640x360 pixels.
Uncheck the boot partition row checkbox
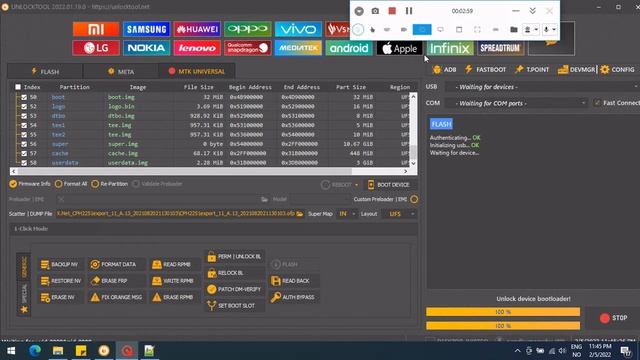point(24,97)
